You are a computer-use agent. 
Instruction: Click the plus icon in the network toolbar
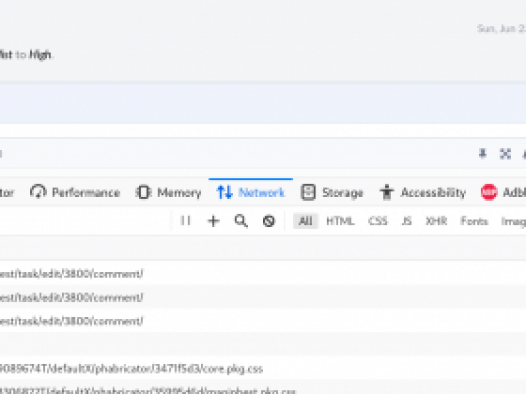pos(213,221)
